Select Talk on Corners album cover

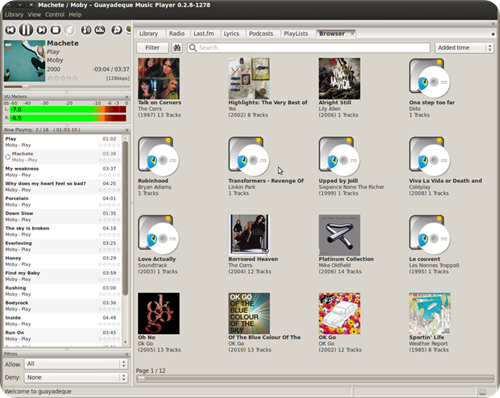(x=159, y=79)
